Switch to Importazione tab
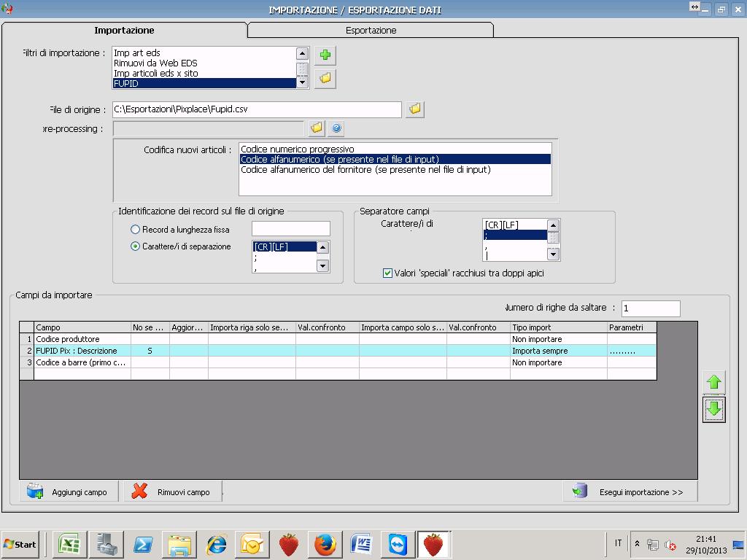Image resolution: width=747 pixels, height=560 pixels. click(x=124, y=31)
